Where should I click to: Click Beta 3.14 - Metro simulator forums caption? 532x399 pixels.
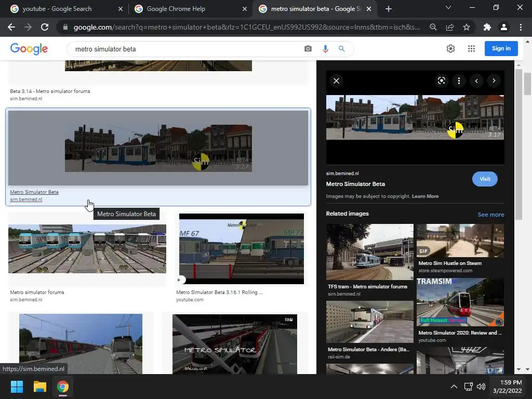click(x=50, y=91)
